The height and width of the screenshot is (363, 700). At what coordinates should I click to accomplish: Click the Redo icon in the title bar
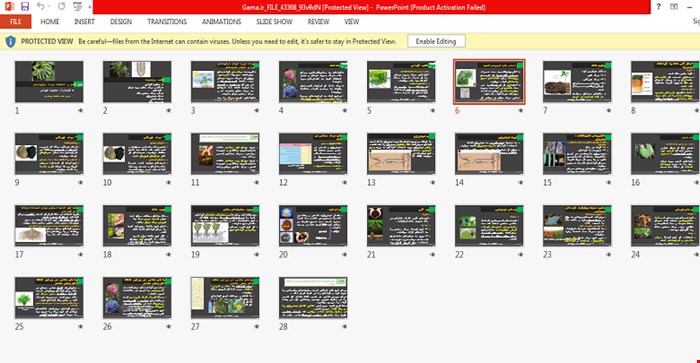[62, 7]
